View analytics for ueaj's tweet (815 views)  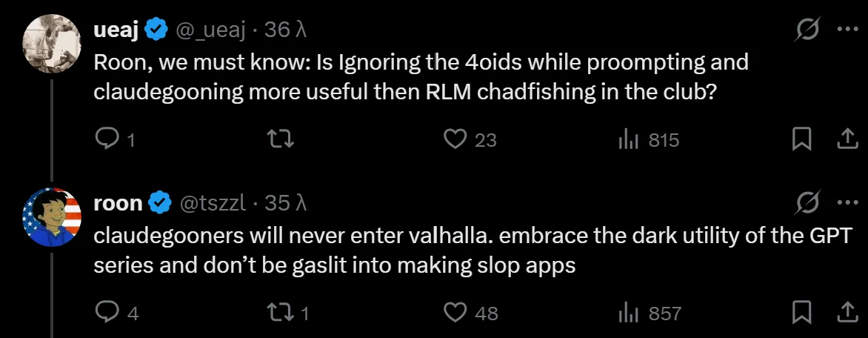(628, 139)
